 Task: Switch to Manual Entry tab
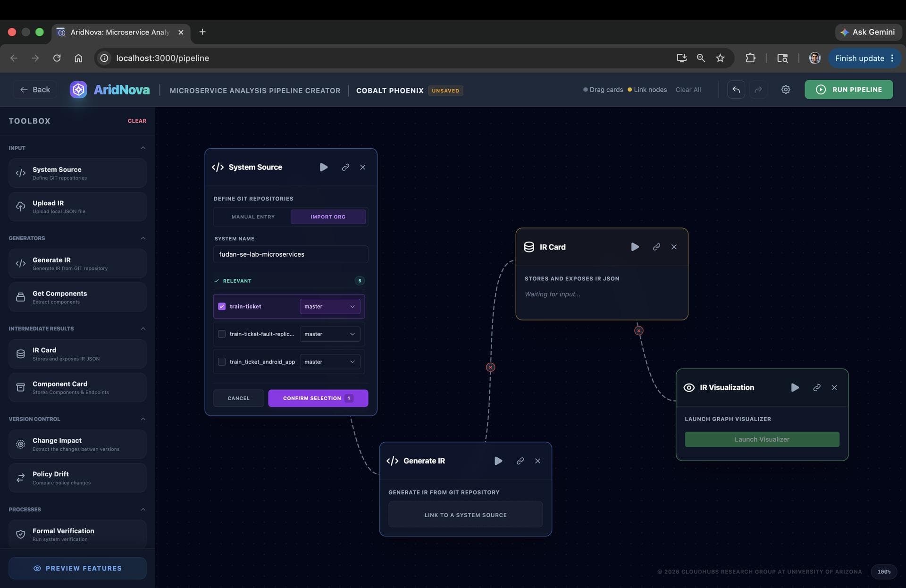coord(253,217)
